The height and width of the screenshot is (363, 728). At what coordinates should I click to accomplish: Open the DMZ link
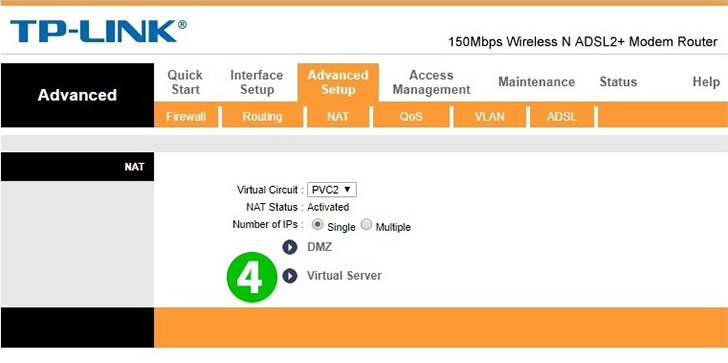click(319, 247)
